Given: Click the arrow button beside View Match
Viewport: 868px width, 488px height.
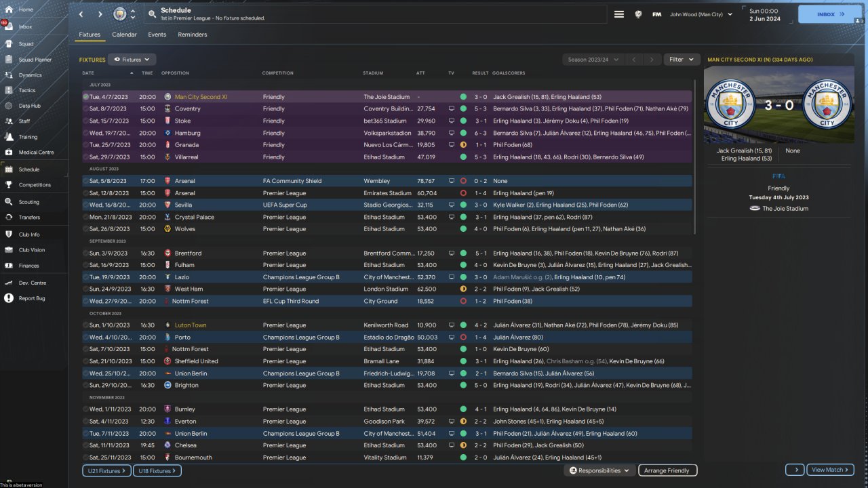Looking at the screenshot, I should tap(795, 470).
